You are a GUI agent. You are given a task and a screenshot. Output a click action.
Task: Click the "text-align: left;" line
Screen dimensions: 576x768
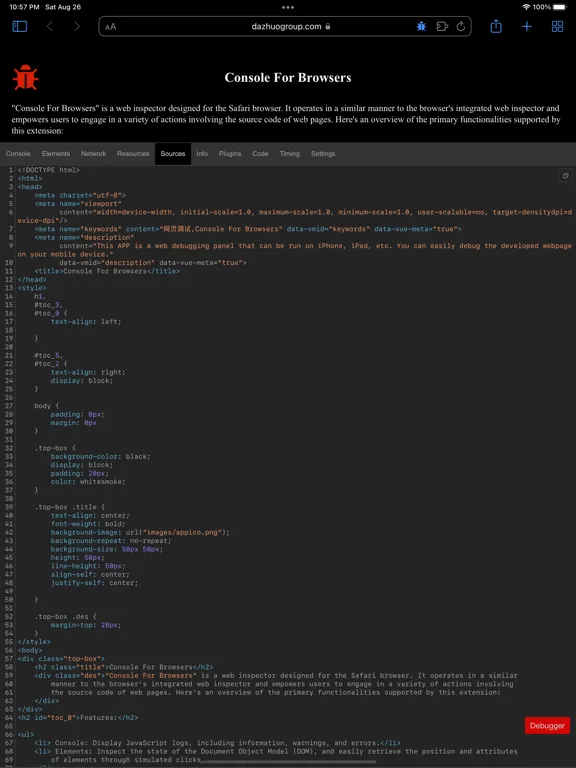point(86,321)
